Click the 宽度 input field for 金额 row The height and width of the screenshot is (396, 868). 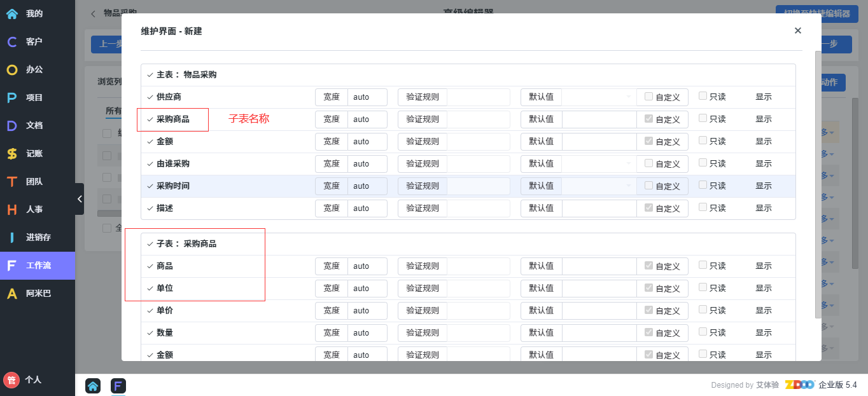pos(367,142)
